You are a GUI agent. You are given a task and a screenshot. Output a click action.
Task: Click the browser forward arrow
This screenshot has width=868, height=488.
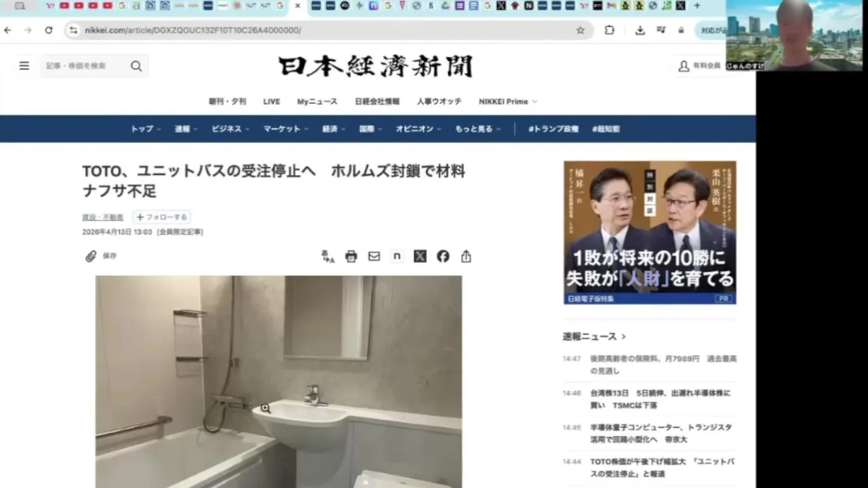pyautogui.click(x=28, y=30)
